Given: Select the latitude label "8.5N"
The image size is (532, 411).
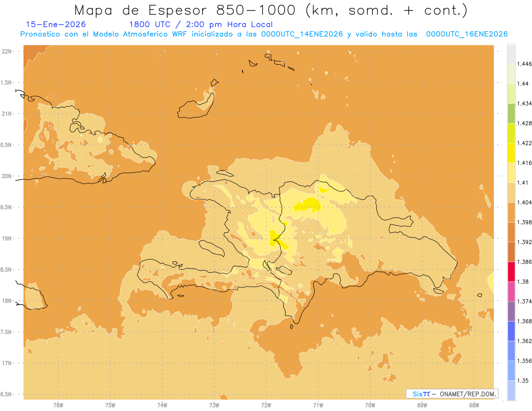Looking at the screenshot, I should (x=6, y=270).
